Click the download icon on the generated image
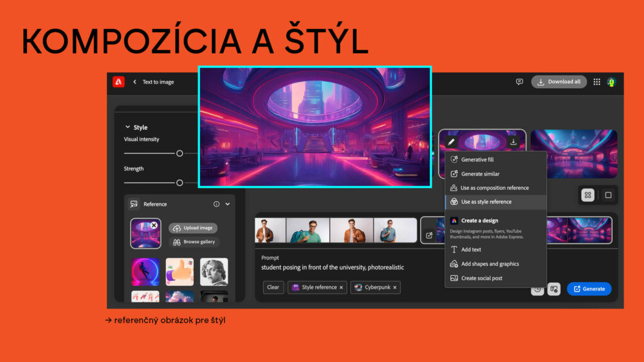 pos(513,142)
